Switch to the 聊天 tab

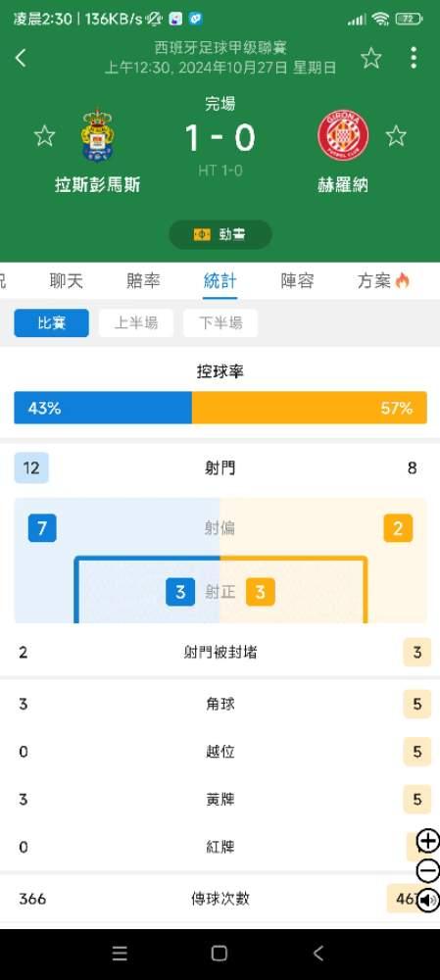pyautogui.click(x=67, y=281)
